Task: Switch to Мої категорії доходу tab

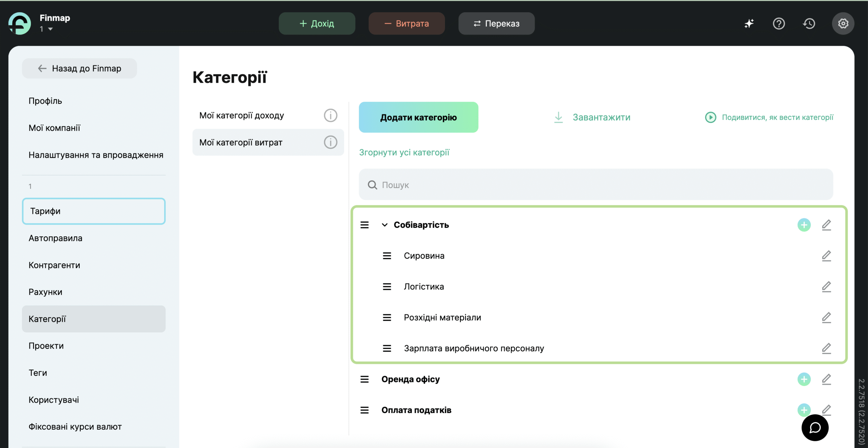Action: click(241, 116)
